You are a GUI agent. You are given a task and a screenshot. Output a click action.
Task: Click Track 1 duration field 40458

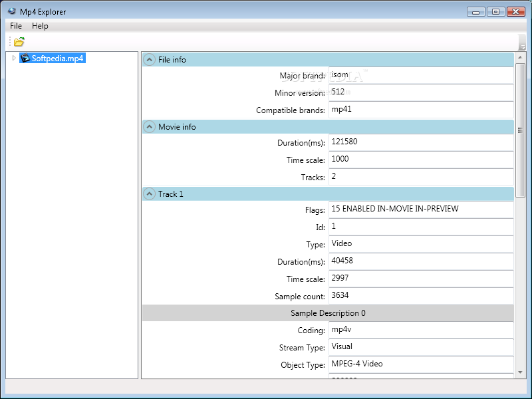point(421,261)
